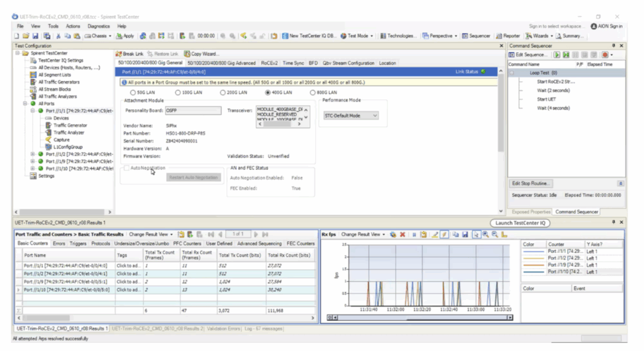Click the Edit Stop Routine button
This screenshot has width=644, height=351.
[x=531, y=183]
